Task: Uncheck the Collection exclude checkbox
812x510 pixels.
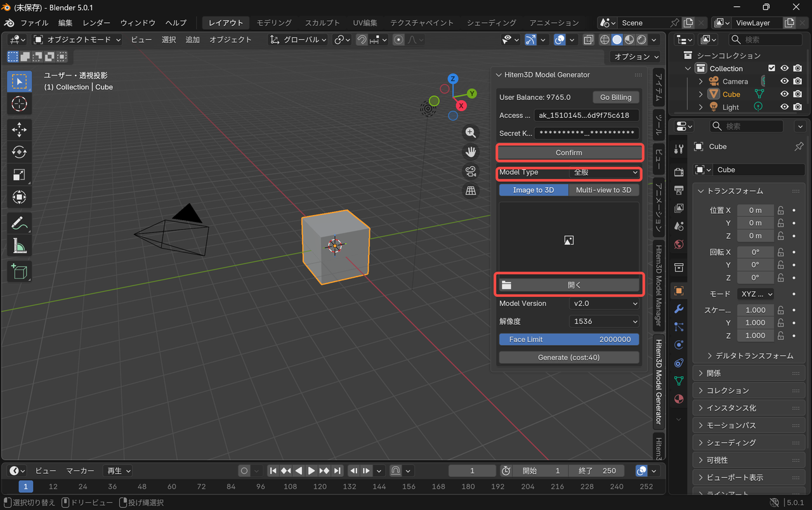Action: click(771, 69)
